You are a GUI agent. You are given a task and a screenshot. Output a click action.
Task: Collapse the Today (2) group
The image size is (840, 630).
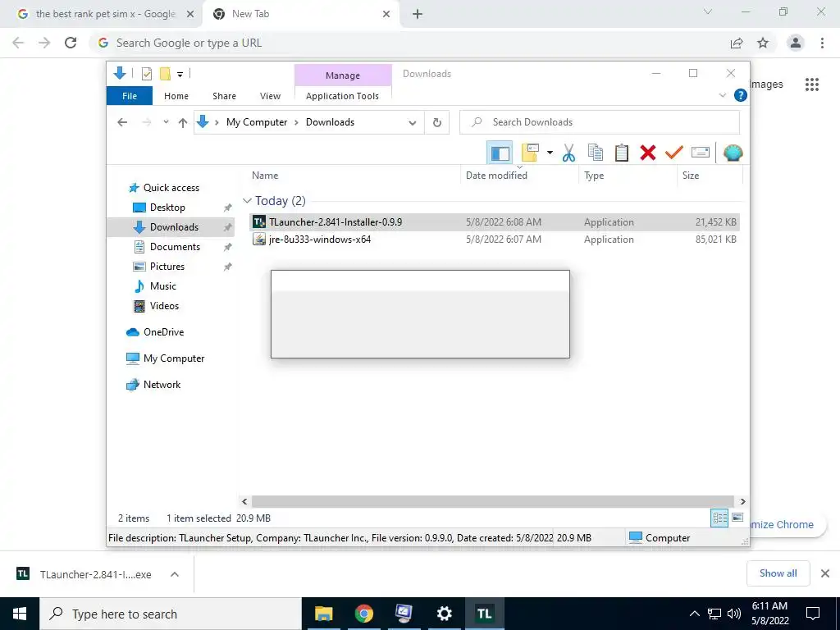tap(247, 201)
